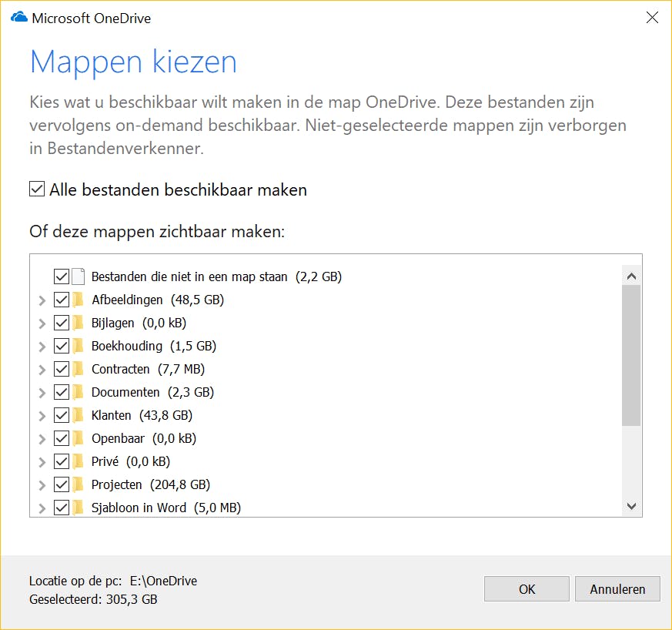Click the scrollbar down arrow in folder list
The image size is (672, 630).
[x=632, y=506]
